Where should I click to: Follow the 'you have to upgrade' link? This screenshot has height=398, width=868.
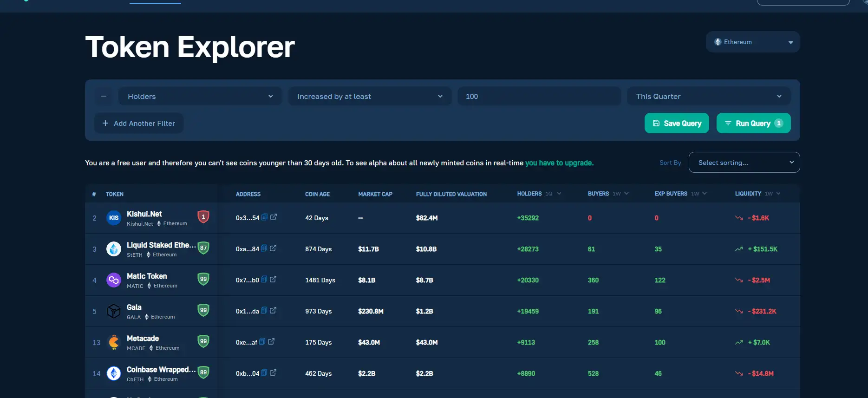point(559,163)
